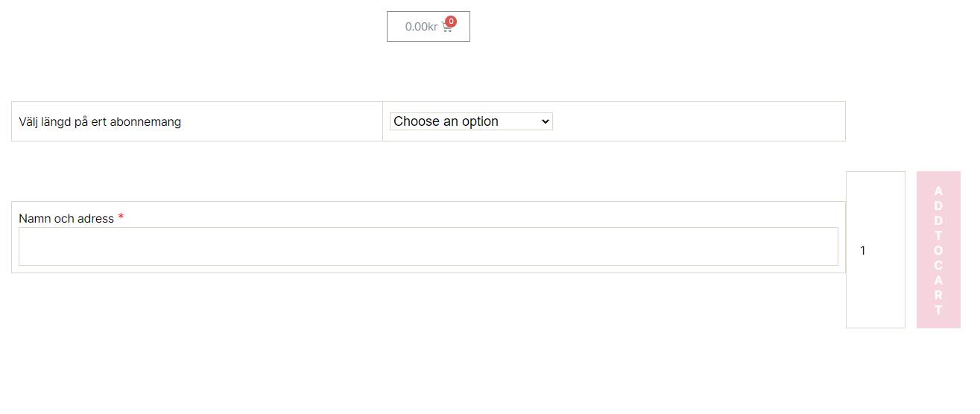The image size is (980, 414).
Task: Click the red required asterisk
Action: (x=121, y=217)
